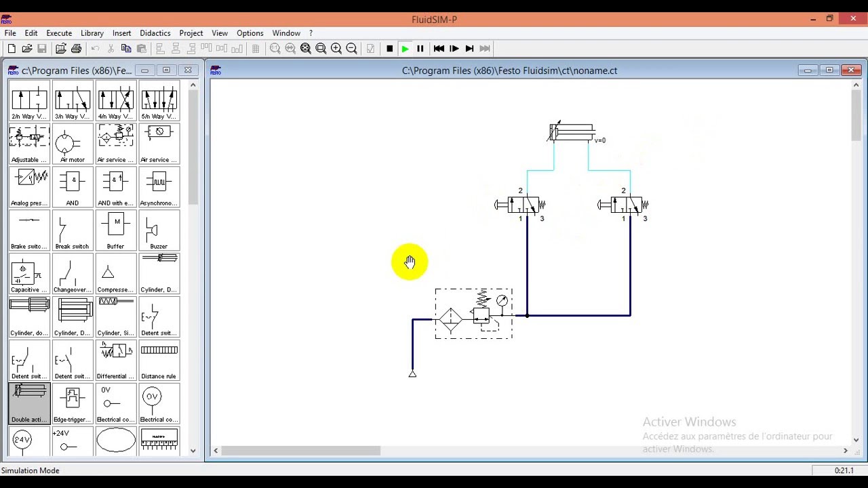
Task: Open the Edit menu
Action: (31, 33)
